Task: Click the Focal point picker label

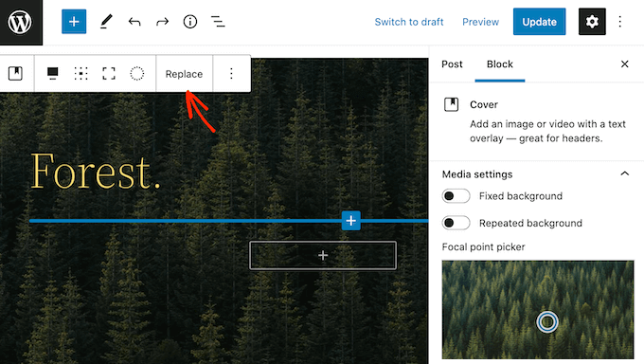Action: pyautogui.click(x=483, y=246)
